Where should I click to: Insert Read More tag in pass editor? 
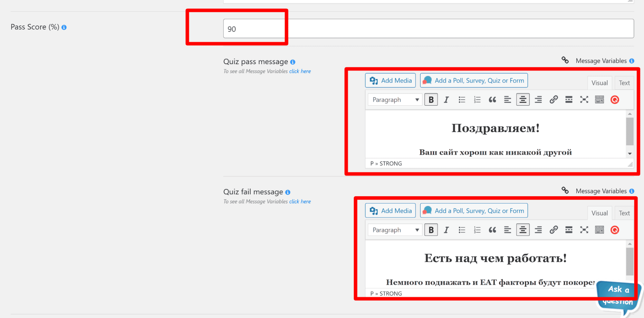point(569,100)
